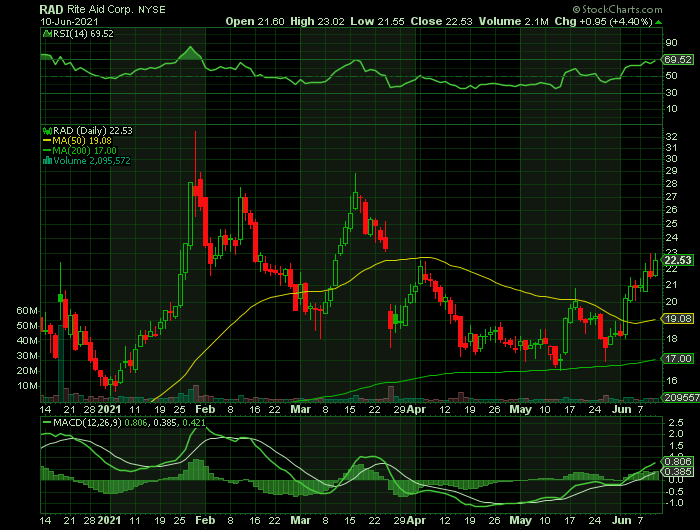Click the Apr label on the bottom MACD axis
This screenshot has width=700, height=530.
point(417,521)
